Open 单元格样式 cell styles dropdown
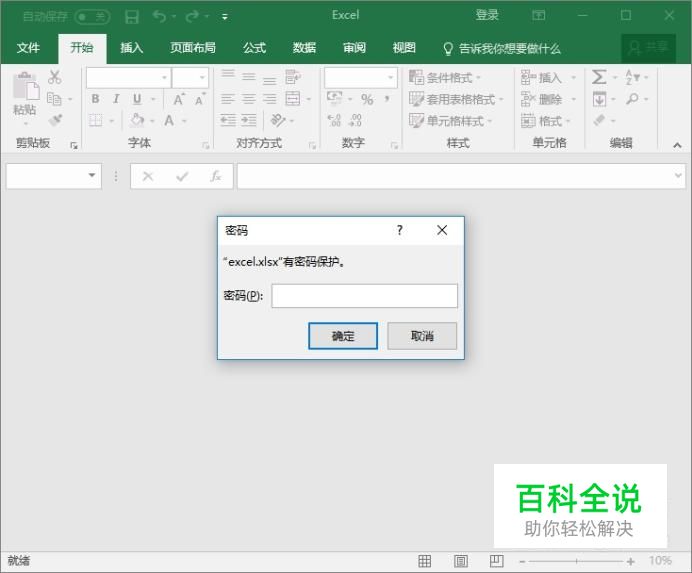Screen dimensions: 692x573 click(450, 121)
